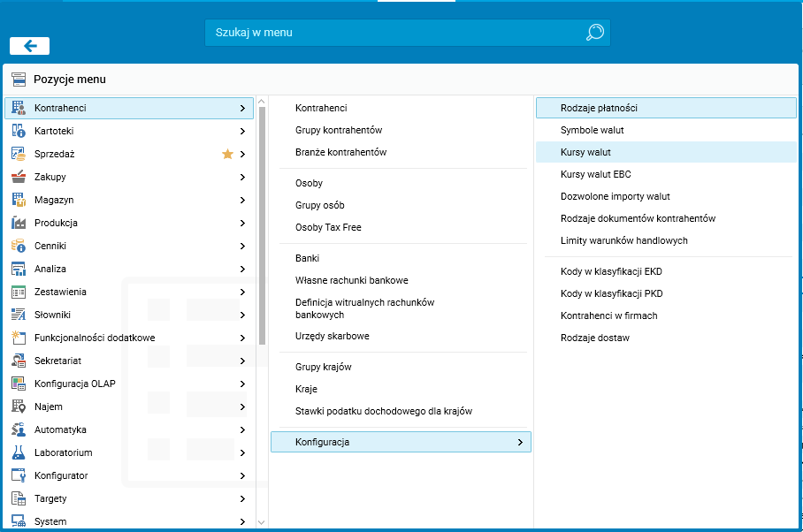Click the Analiza chart icon
This screenshot has height=532, width=803.
[19, 269]
